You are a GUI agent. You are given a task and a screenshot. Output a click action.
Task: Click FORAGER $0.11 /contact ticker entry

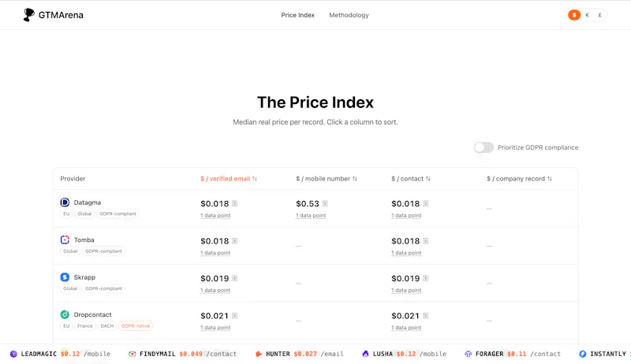click(513, 354)
